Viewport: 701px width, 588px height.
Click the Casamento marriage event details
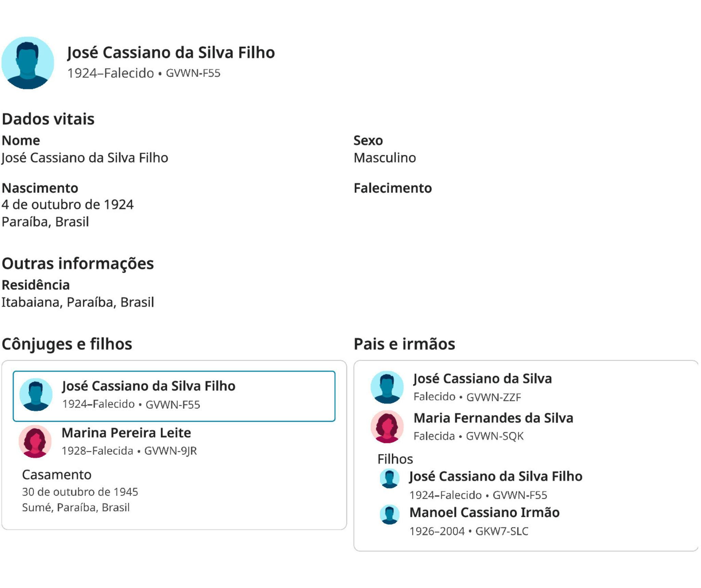pos(80,492)
